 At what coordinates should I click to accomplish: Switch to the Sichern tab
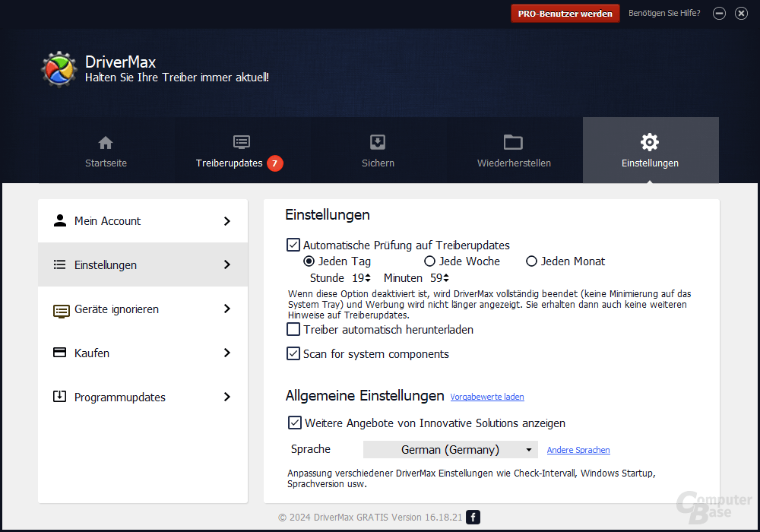pyautogui.click(x=378, y=150)
